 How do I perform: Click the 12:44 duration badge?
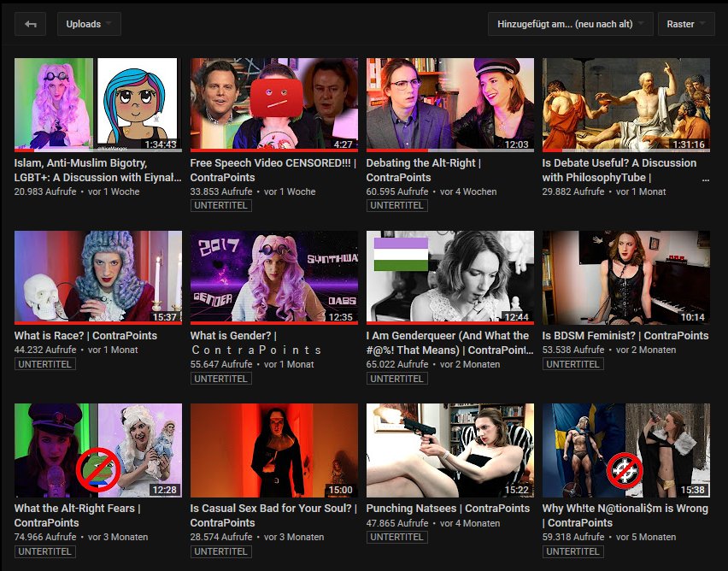[x=517, y=317]
